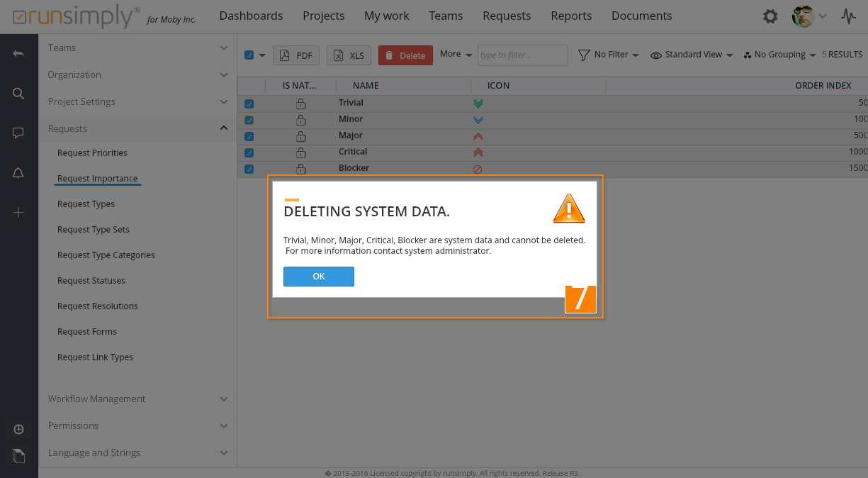Uncheck the Major row checkbox
The image size is (868, 478).
point(249,136)
